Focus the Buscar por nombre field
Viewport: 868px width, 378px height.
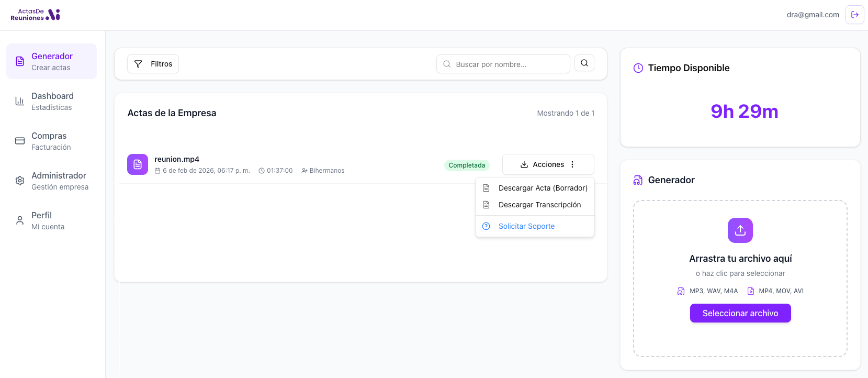pyautogui.click(x=508, y=64)
